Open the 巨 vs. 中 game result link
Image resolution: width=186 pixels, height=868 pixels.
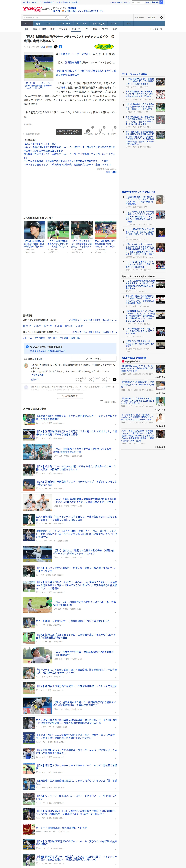(x=27, y=326)
